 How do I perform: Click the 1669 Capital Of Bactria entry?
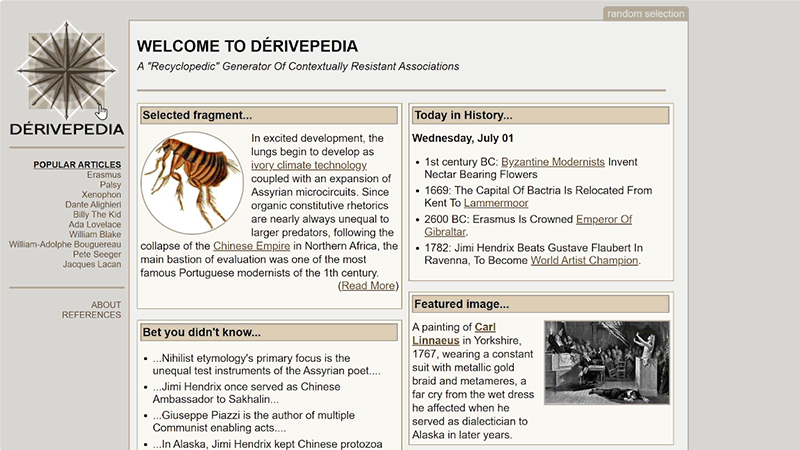[538, 196]
